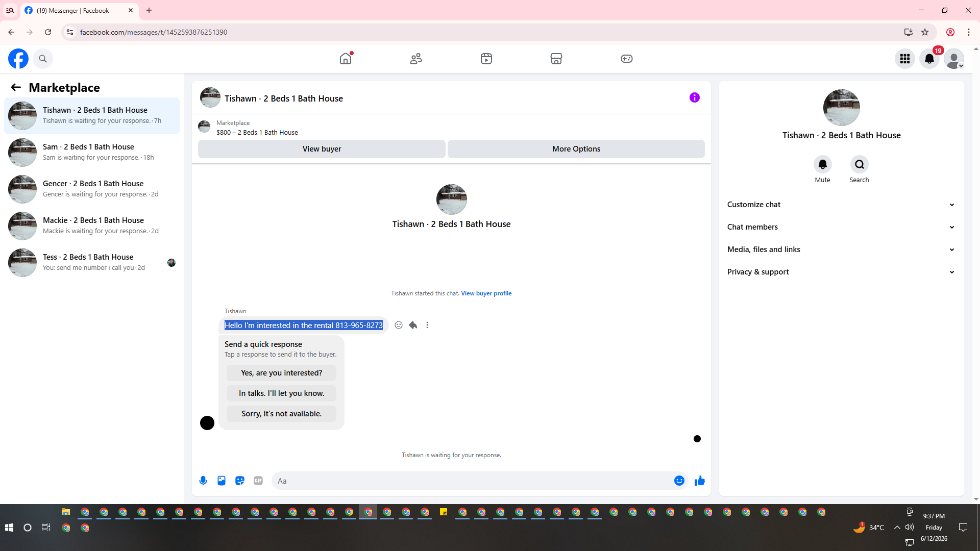Open the taskbar volume control

(910, 527)
